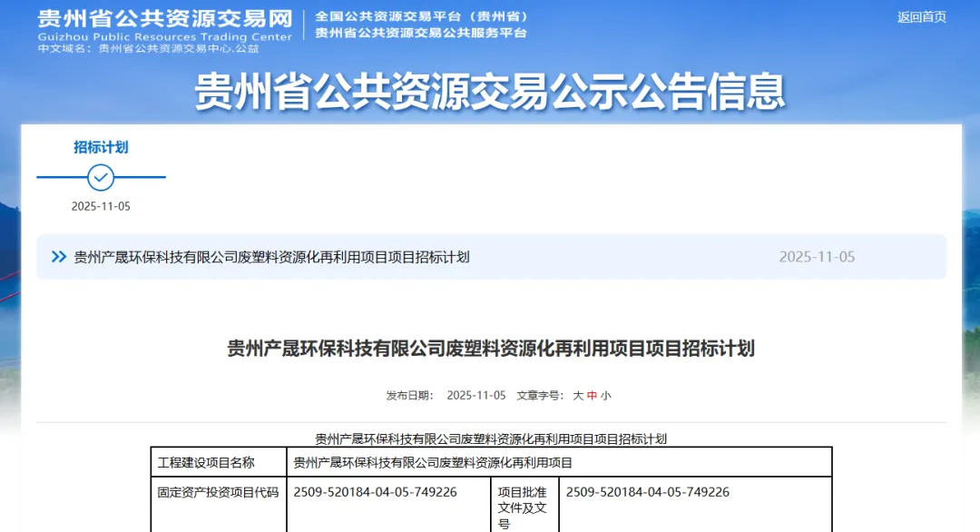
Task: Click the 2025-11-05 date below the checkmark
Action: point(101,206)
